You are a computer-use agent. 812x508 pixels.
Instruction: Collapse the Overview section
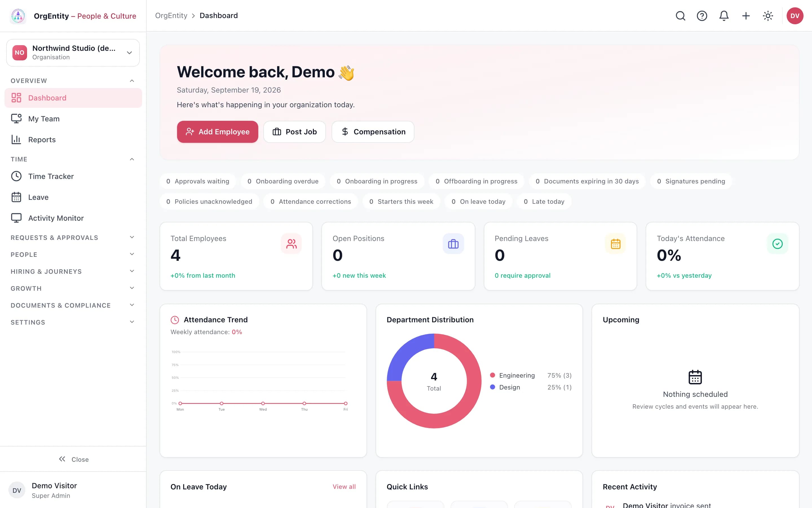[x=73, y=81]
